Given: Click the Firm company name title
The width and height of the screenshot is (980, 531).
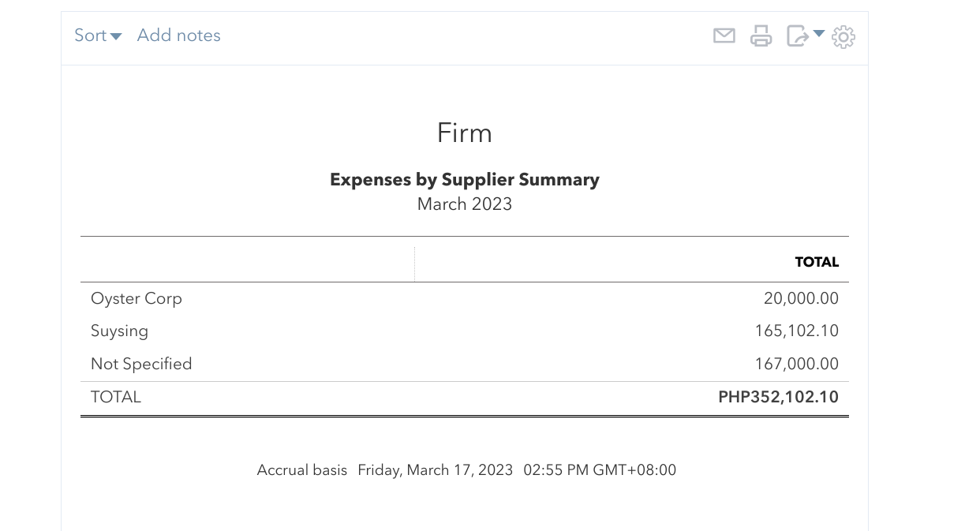Looking at the screenshot, I should tap(465, 133).
